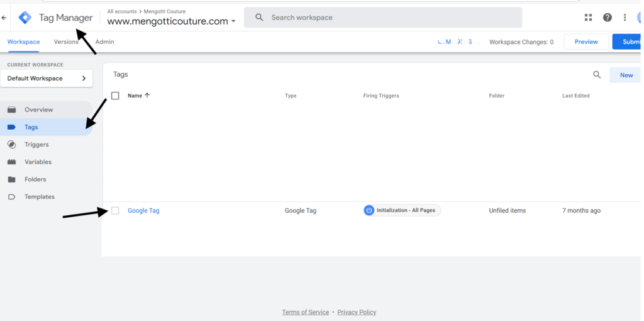Screen dimensions: 644x321
Task: Click the sort arrow next to Name
Action: (x=147, y=95)
